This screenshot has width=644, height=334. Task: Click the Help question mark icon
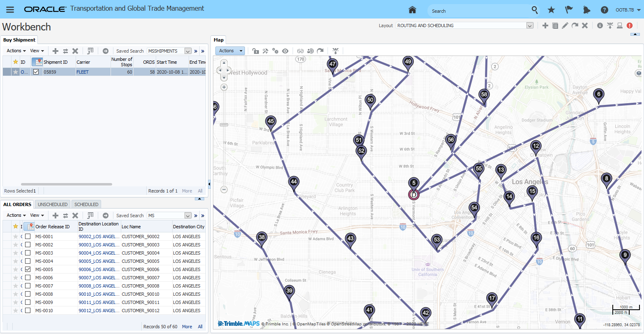point(604,10)
